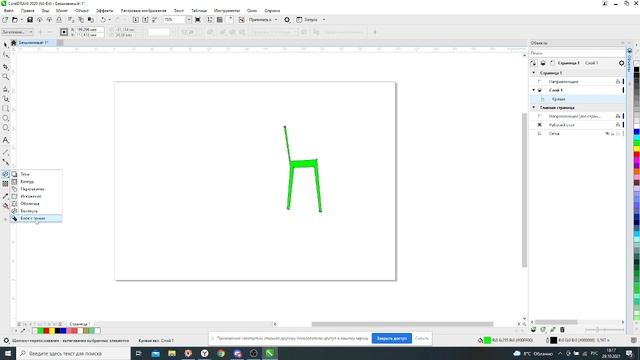This screenshot has height=360, width=640.
Task: Click the Save diskette icon
Action: [30, 20]
